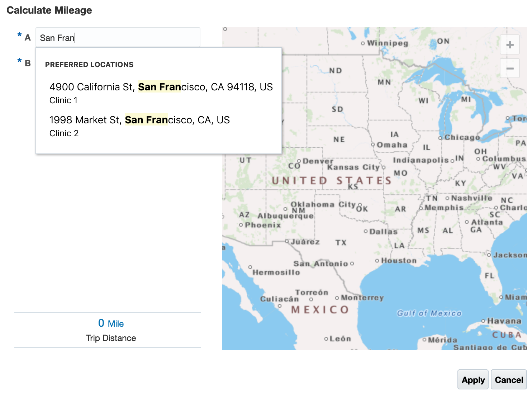The image size is (532, 393).
Task: Click the Winnipeg city marker
Action: point(363,43)
